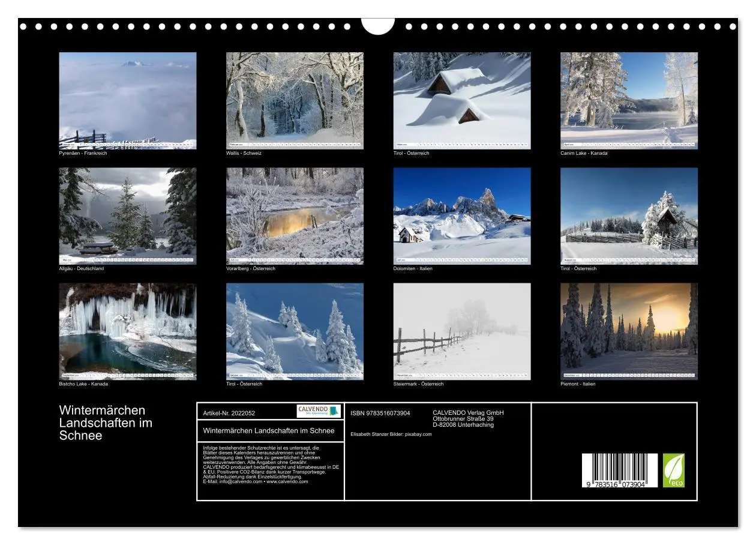This screenshot has height=545, width=756.
Task: Click 'Artikel-Nr. 2022052'
Action: [229, 414]
